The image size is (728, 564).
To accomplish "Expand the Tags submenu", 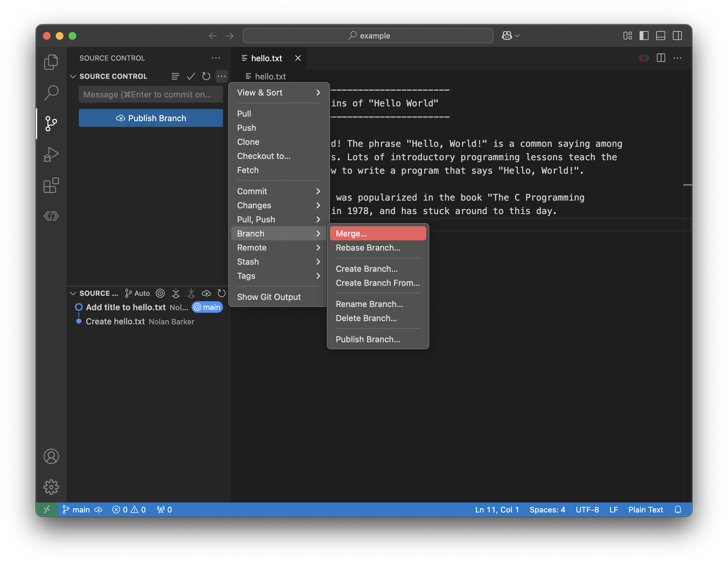I will (x=279, y=275).
